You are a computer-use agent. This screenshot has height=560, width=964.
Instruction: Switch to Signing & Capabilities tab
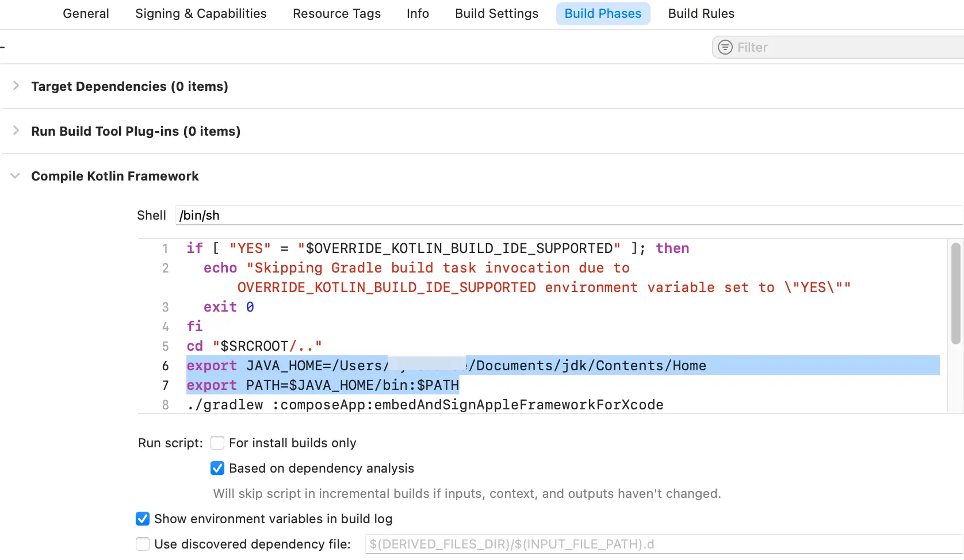pyautogui.click(x=201, y=13)
